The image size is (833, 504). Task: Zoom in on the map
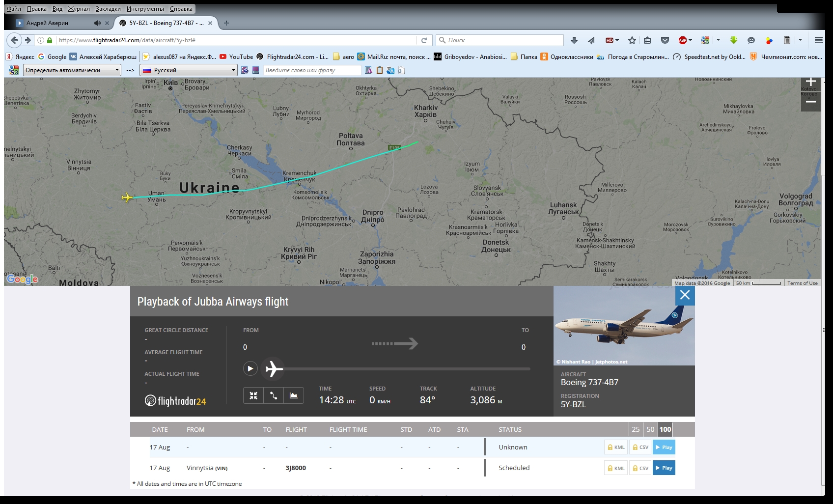pos(810,82)
